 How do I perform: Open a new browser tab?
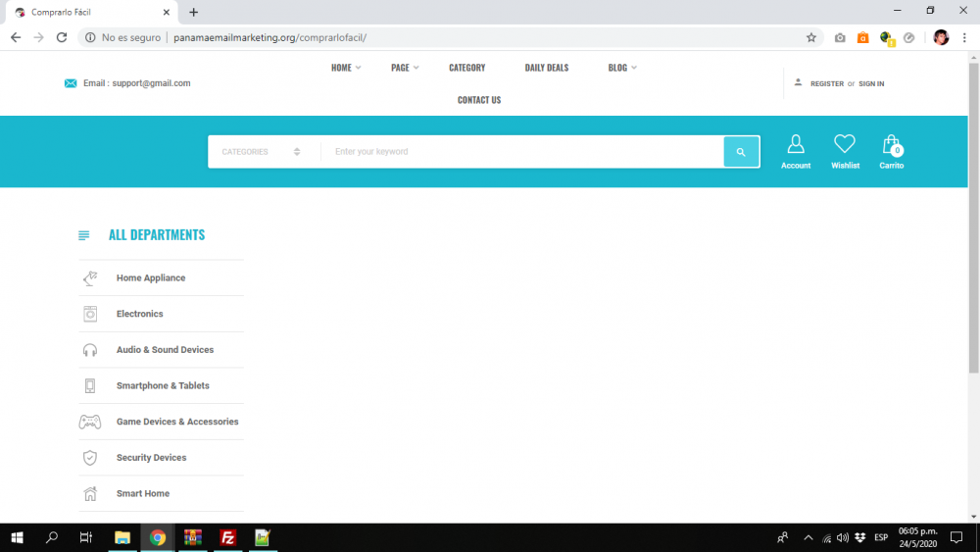pos(194,13)
